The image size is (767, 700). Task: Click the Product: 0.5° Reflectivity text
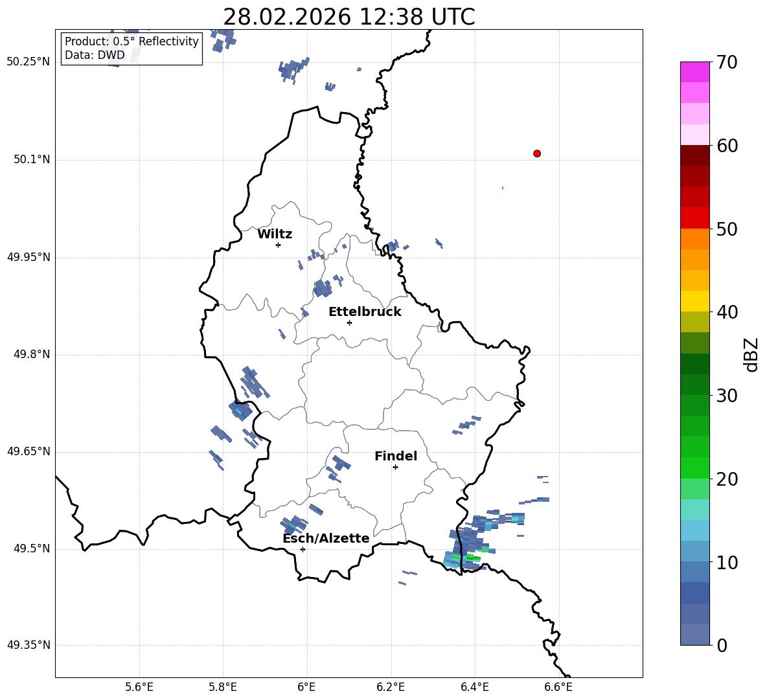[132, 41]
